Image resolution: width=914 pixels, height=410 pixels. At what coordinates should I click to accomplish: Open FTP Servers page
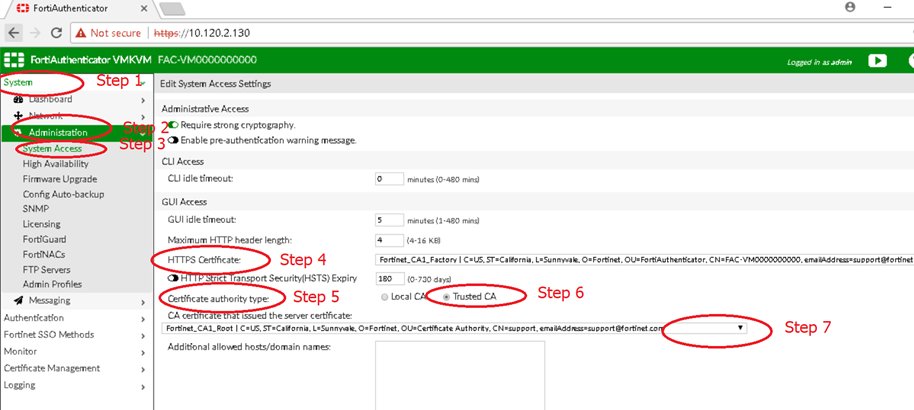tap(47, 269)
